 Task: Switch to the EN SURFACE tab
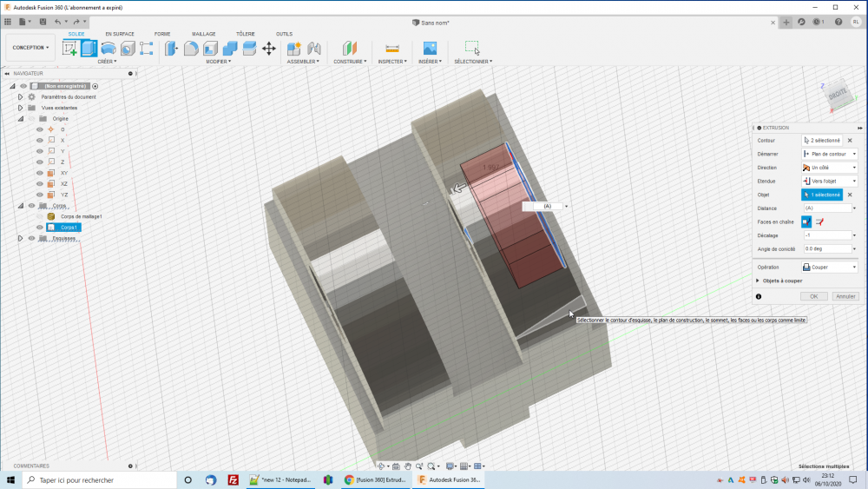tap(120, 34)
